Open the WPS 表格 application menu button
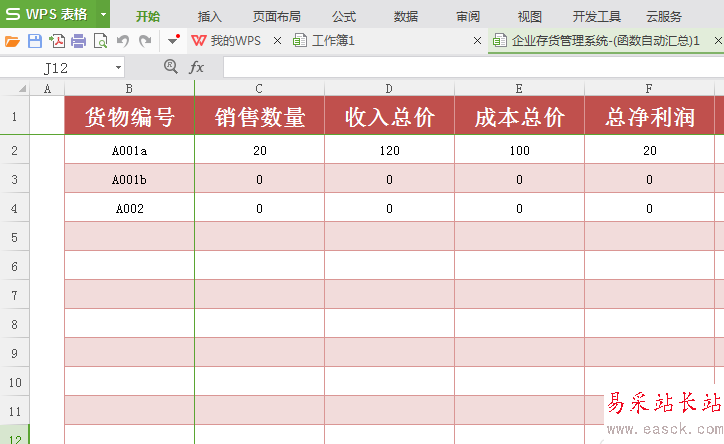Screen dimensions: 724x444 (48, 14)
